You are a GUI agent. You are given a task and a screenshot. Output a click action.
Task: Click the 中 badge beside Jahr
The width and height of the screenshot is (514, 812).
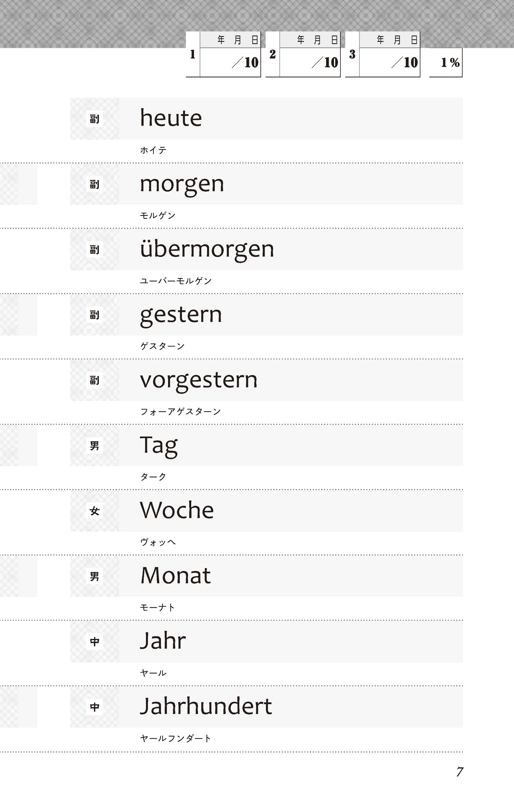pos(95,642)
